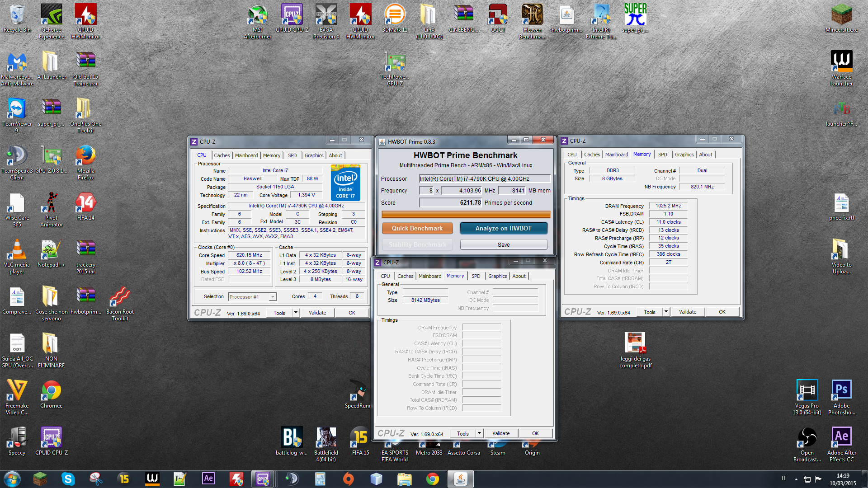Open Bacon Root Toolkit desktop icon
The width and height of the screenshot is (868, 488).
[x=120, y=304]
